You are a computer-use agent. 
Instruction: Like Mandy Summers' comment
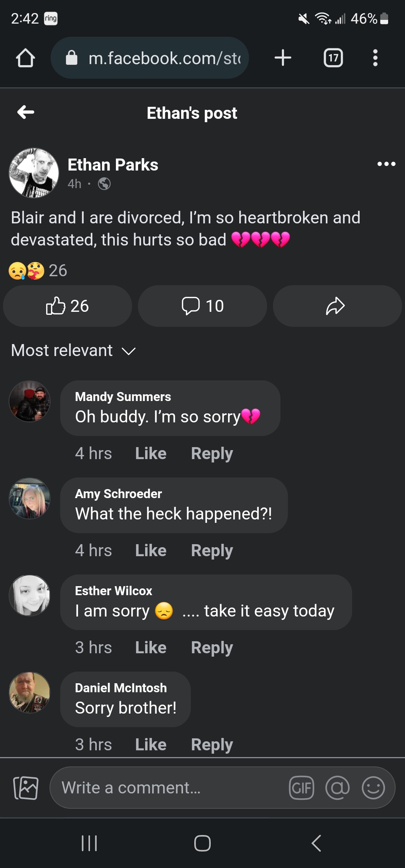(151, 453)
